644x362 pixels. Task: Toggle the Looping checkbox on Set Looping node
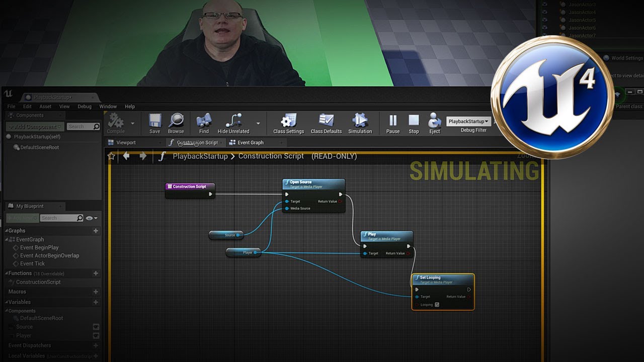coord(437,305)
